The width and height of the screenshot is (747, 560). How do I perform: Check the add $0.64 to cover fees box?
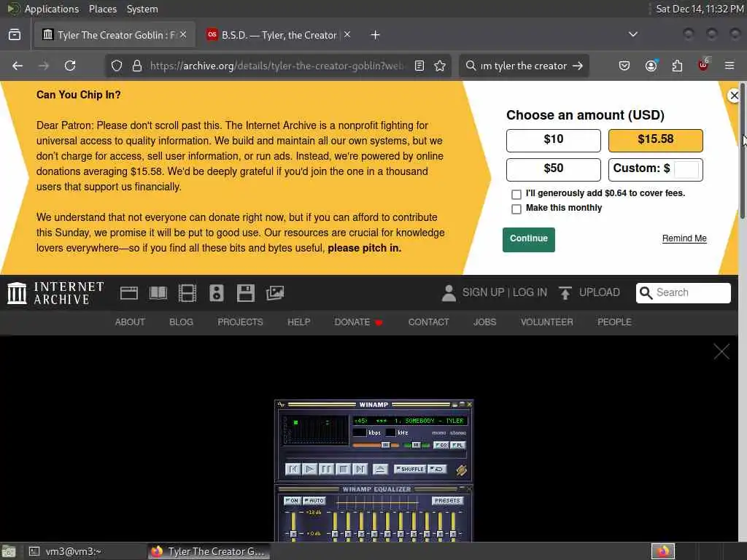[x=516, y=194]
